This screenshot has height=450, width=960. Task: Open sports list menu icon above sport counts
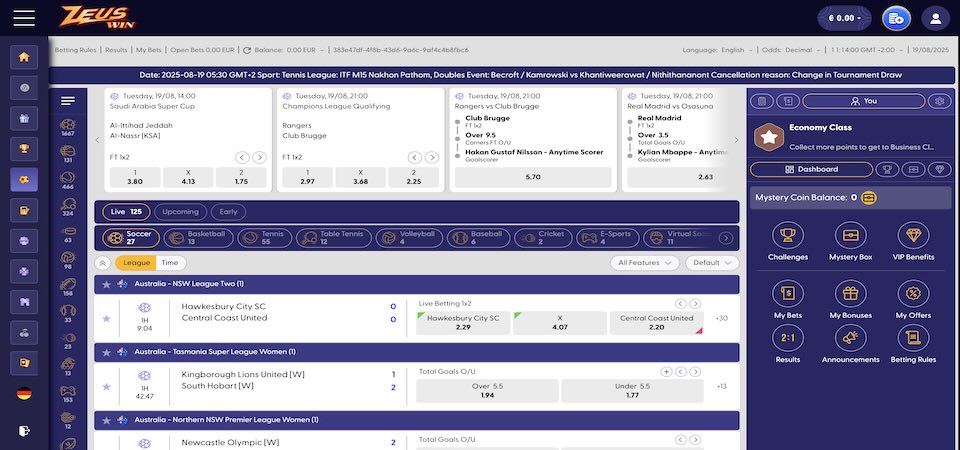(68, 101)
